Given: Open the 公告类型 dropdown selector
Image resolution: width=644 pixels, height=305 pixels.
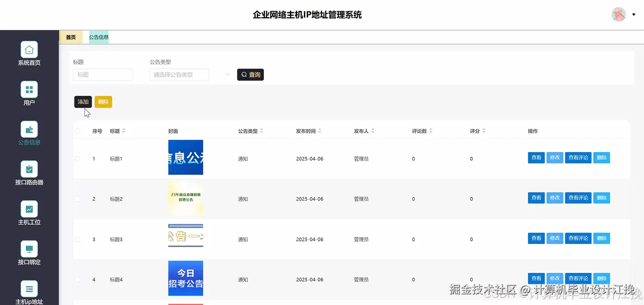Looking at the screenshot, I should 179,75.
